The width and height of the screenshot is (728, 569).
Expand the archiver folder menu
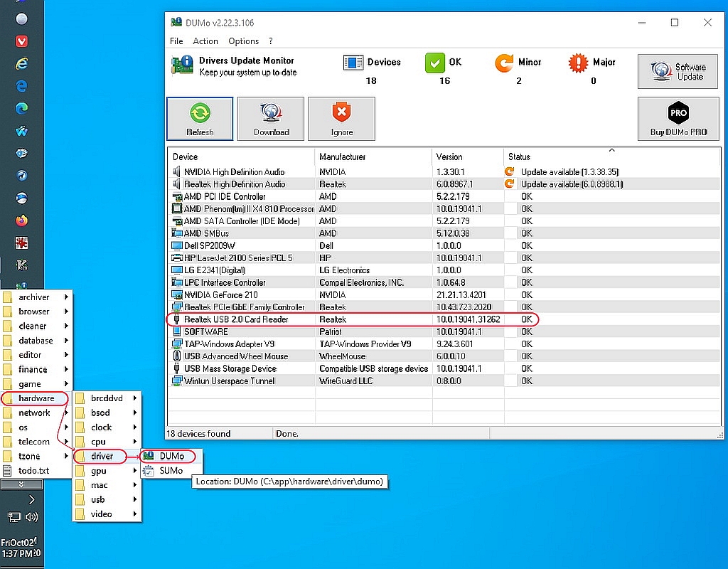36,297
